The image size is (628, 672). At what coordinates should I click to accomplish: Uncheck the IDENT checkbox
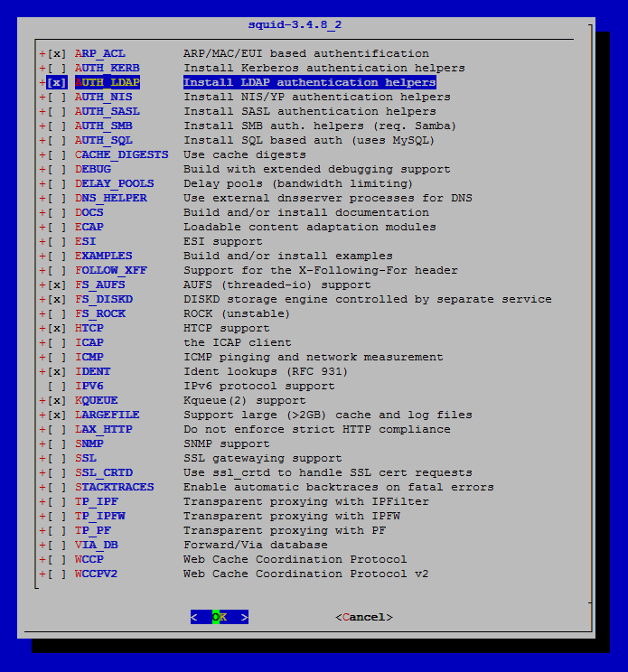click(x=57, y=371)
